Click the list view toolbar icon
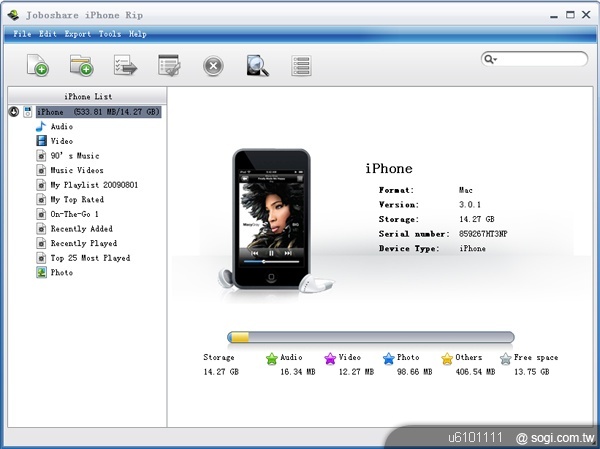 [301, 65]
